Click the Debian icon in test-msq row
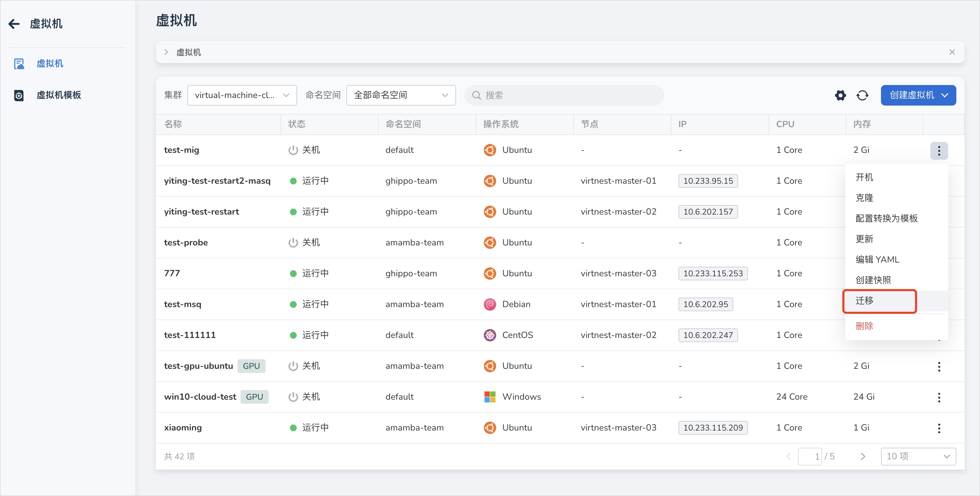 [490, 304]
